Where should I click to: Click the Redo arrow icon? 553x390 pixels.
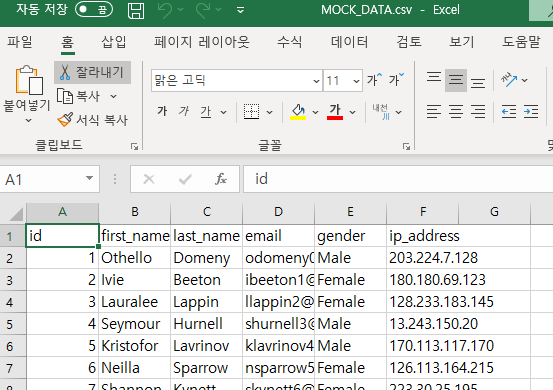point(203,10)
